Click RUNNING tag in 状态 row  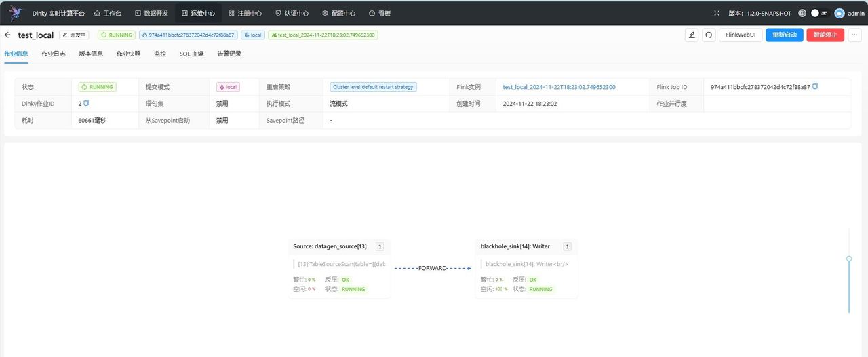tap(98, 87)
